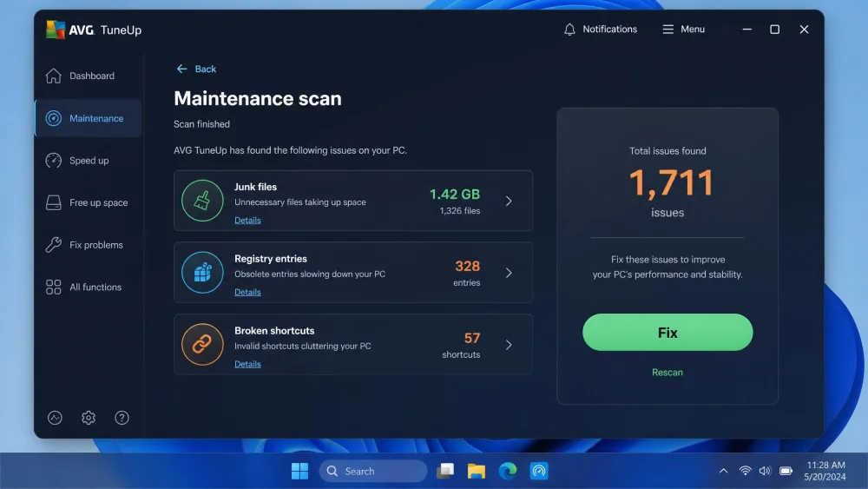Switch to Fix problems section label
Viewport: 868px width, 489px height.
click(96, 245)
